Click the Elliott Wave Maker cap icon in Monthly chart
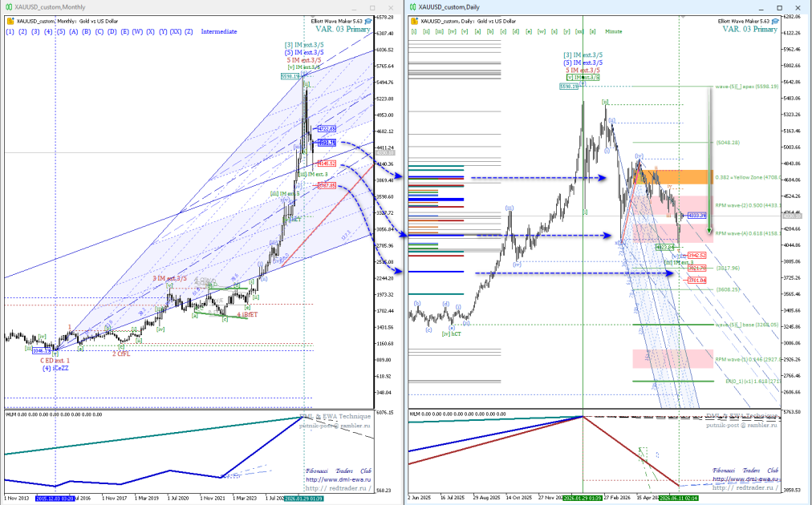 [368, 21]
